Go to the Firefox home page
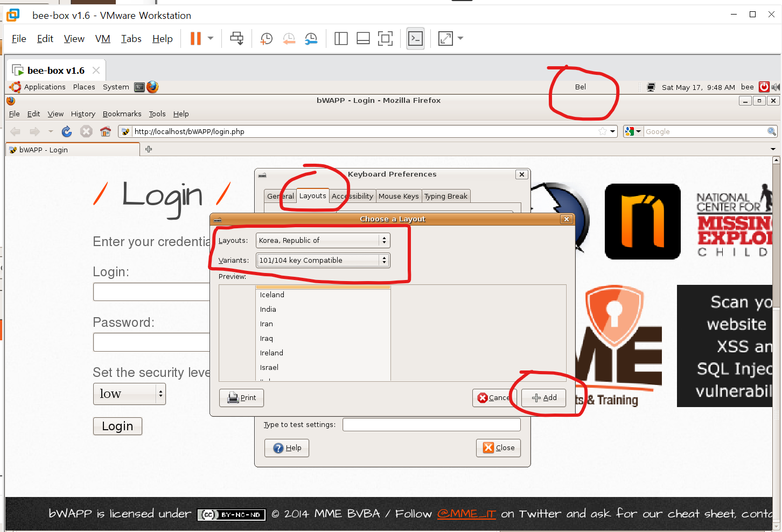 point(106,131)
